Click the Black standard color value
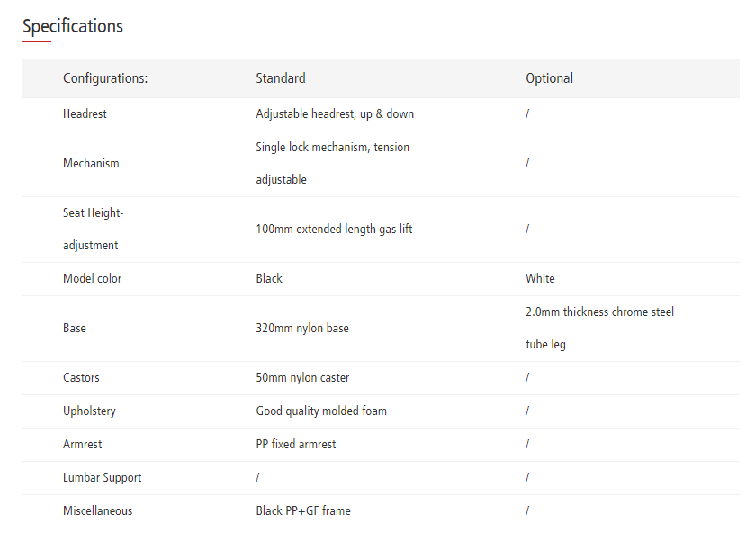 (269, 279)
